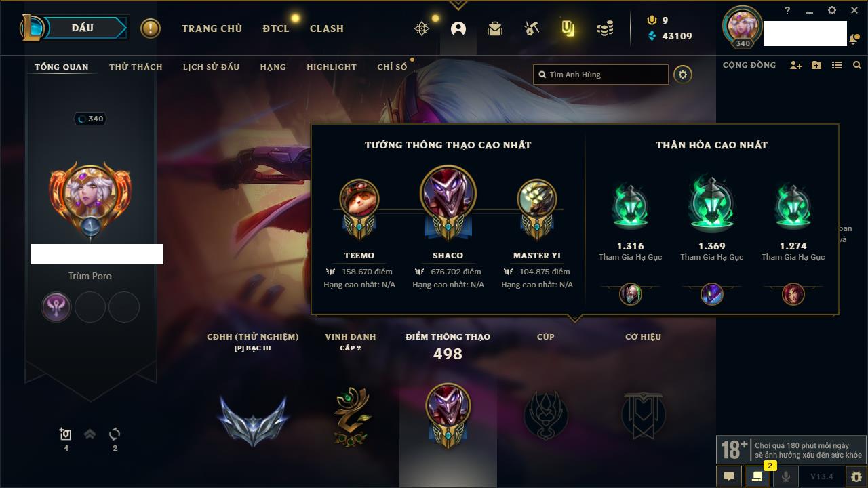This screenshot has width=868, height=488.
Task: Open the ĐTCL menu item
Action: pyautogui.click(x=276, y=28)
